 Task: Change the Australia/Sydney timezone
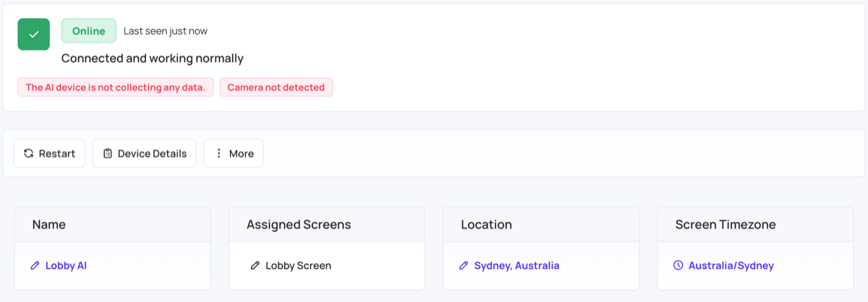pos(731,265)
